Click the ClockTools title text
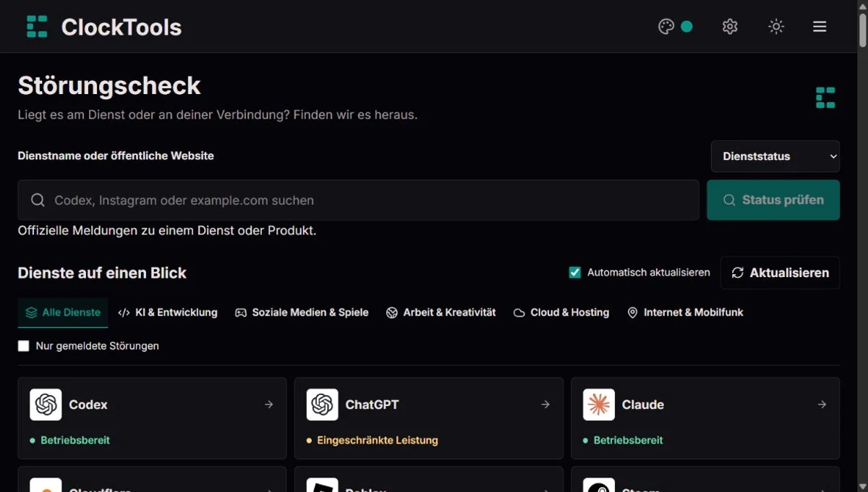This screenshot has height=492, width=868. click(x=122, y=27)
